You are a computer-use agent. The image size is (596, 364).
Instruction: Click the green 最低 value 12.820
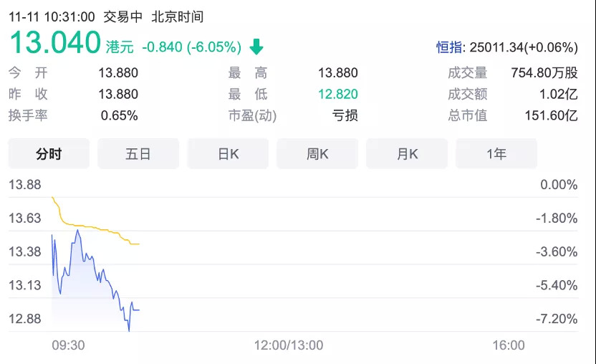(338, 94)
